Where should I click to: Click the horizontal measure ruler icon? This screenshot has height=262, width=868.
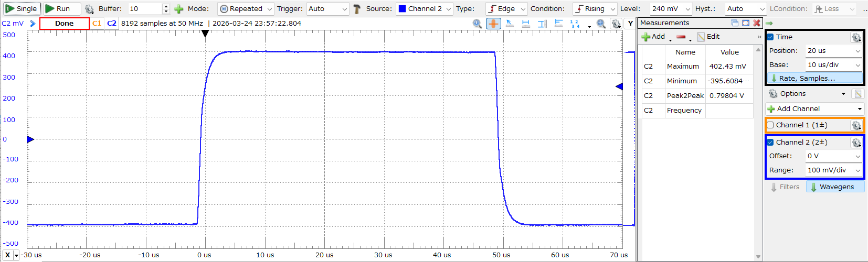point(526,24)
